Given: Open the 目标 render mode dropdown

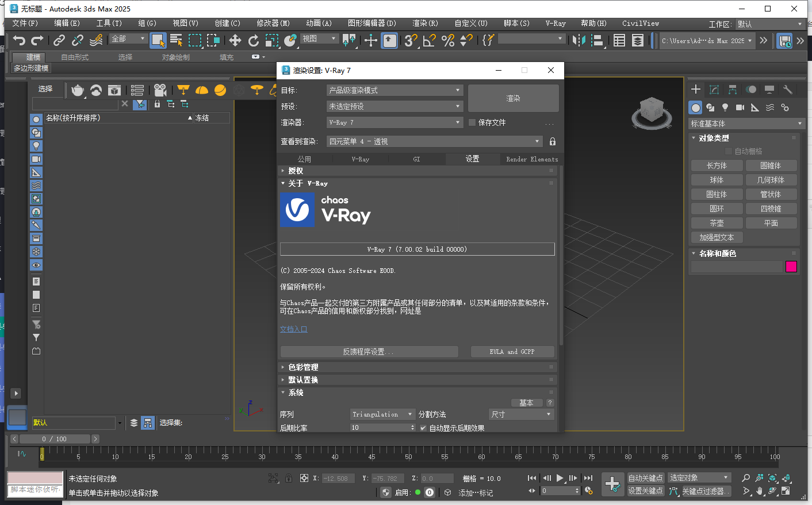Looking at the screenshot, I should pyautogui.click(x=394, y=90).
